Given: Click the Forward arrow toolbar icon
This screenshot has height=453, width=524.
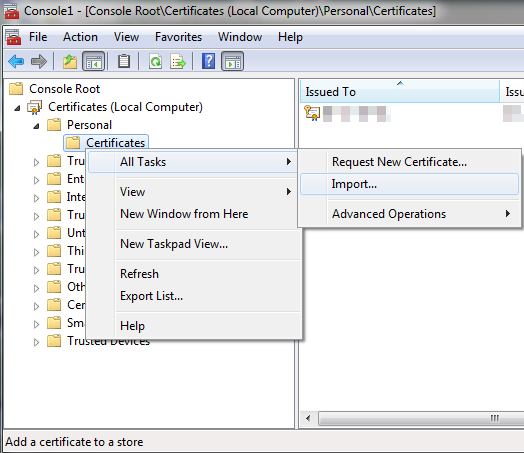Looking at the screenshot, I should pos(39,61).
